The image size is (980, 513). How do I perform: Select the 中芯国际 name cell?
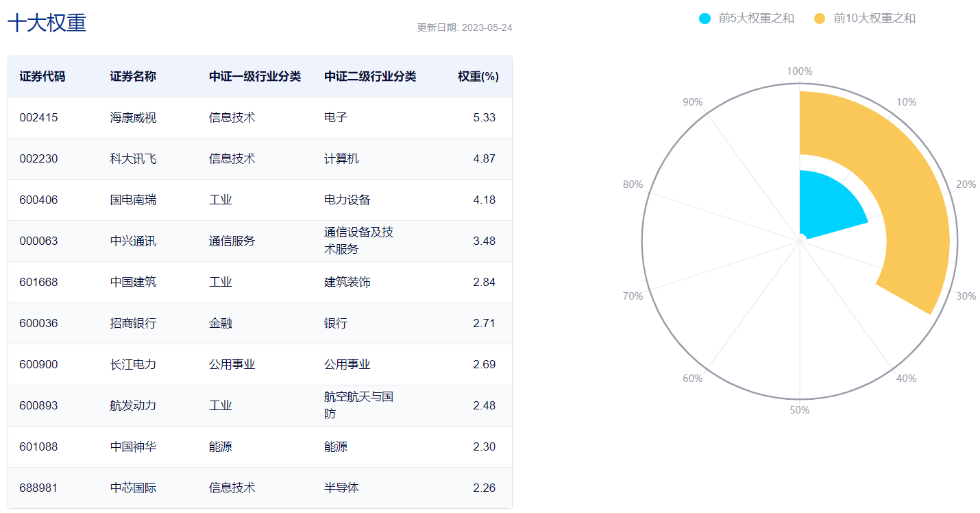point(133,488)
